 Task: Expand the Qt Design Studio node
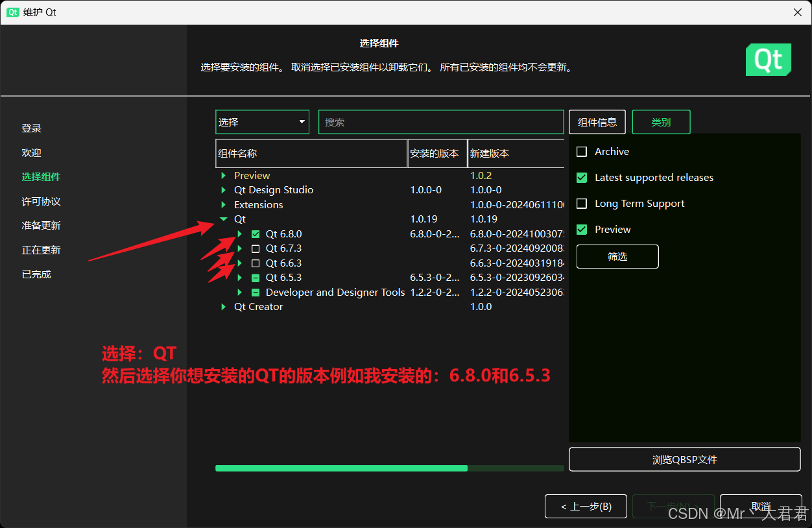pyautogui.click(x=224, y=190)
